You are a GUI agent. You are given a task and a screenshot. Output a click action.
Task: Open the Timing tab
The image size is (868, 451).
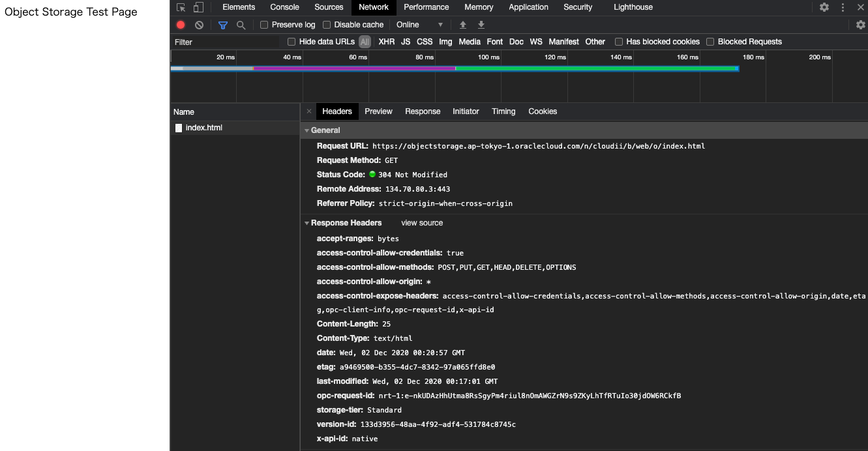[503, 111]
